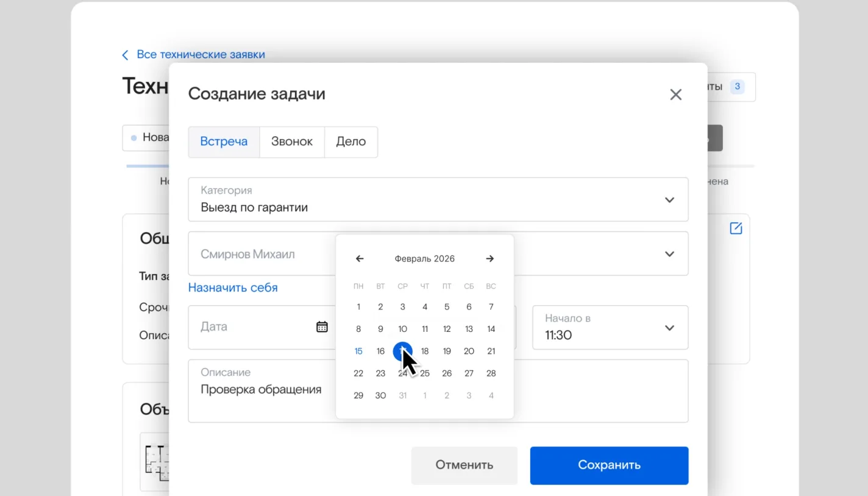Choose the Дело tab
This screenshot has width=868, height=496.
(x=351, y=142)
